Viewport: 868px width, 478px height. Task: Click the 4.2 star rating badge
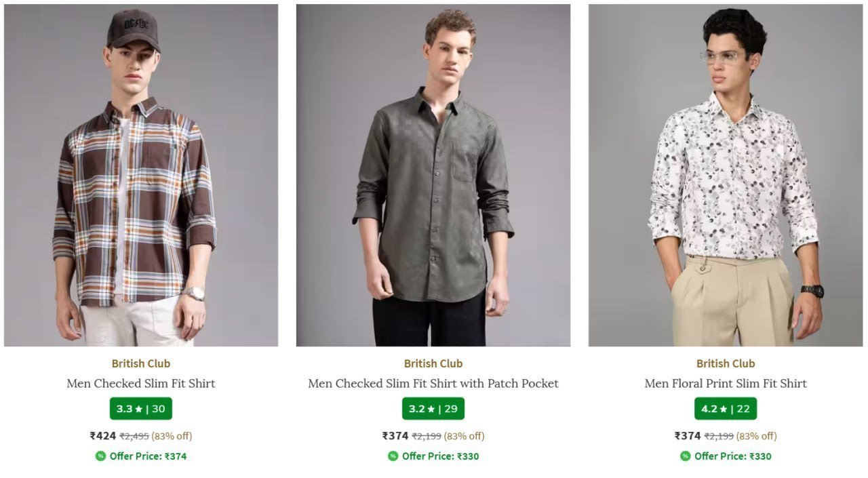726,409
